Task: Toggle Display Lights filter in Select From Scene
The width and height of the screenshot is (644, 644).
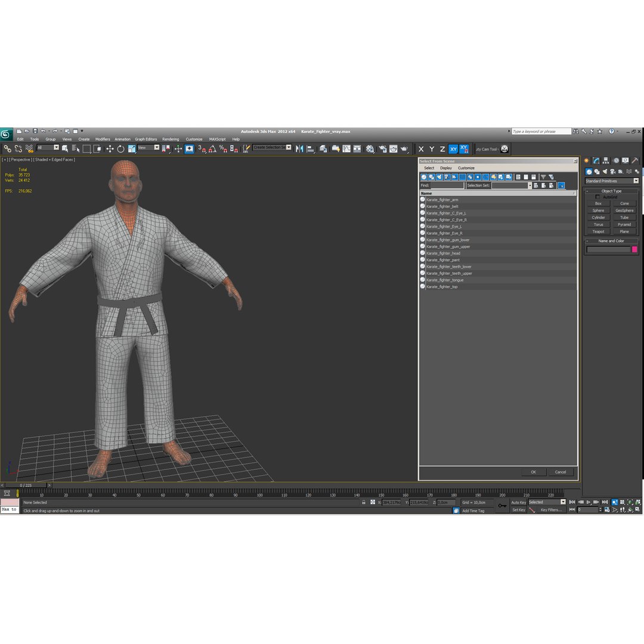Action: coord(439,177)
